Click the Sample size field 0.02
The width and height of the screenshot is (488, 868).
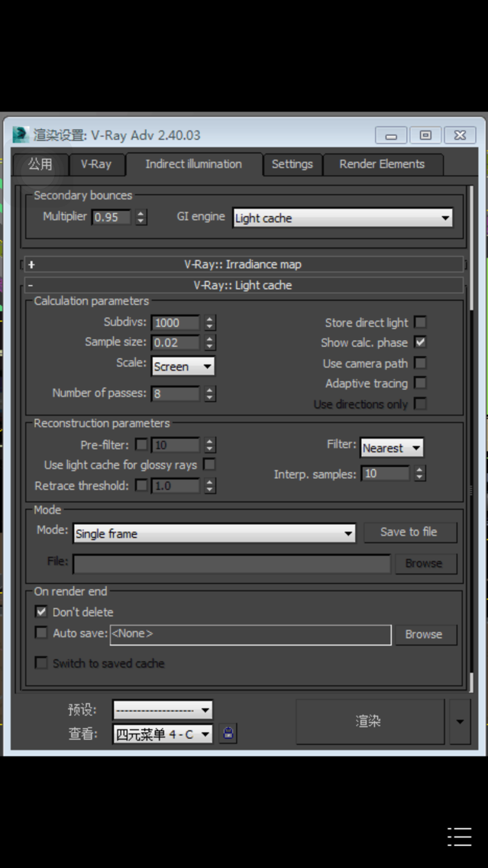click(176, 342)
